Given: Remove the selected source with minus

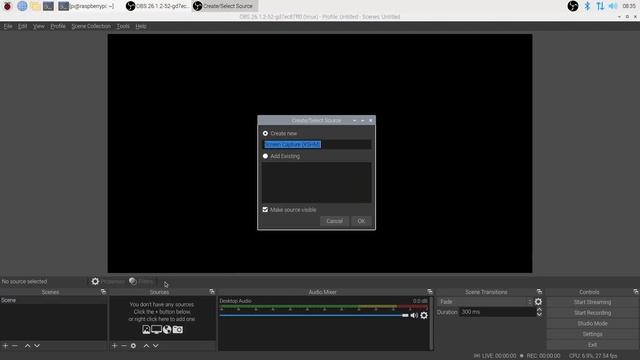Looking at the screenshot, I should (x=124, y=346).
